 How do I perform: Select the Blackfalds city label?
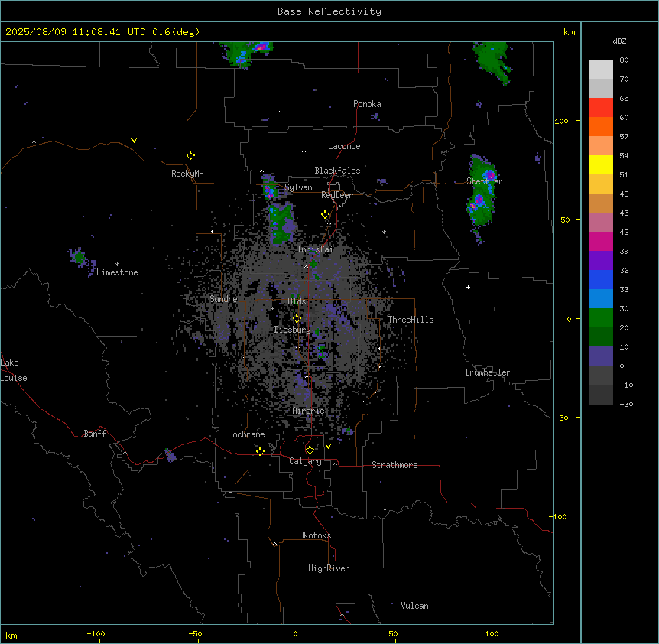pos(337,171)
